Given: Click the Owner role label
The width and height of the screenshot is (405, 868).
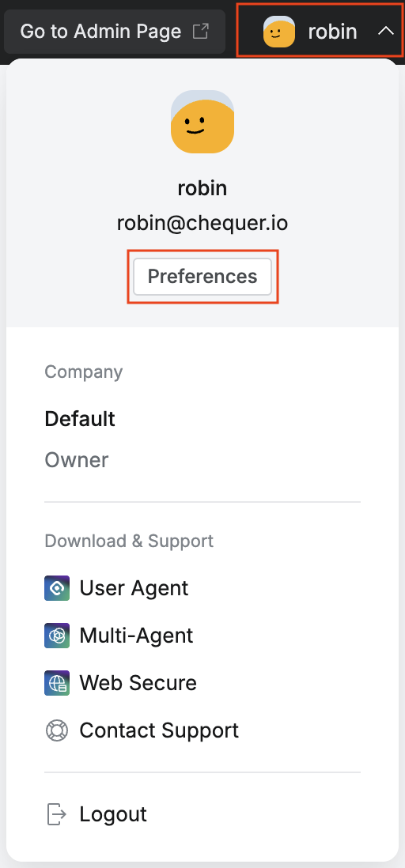Looking at the screenshot, I should tap(77, 460).
